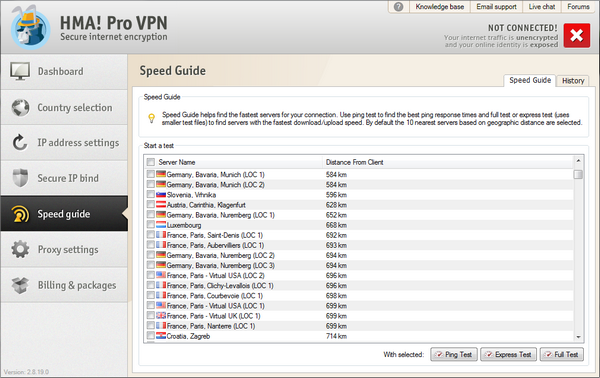The height and width of the screenshot is (378, 600).
Task: Click the HMA donkey logo icon
Action: (31, 28)
